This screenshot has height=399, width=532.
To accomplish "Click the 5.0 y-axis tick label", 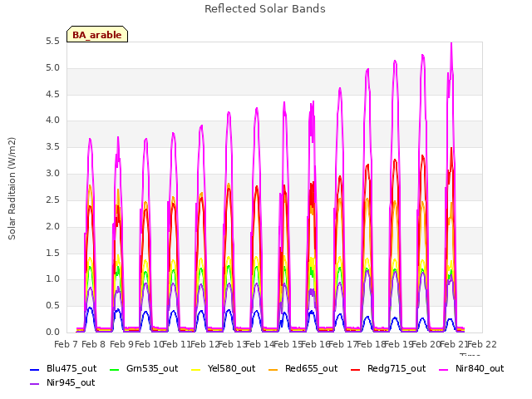I will 52,68.
